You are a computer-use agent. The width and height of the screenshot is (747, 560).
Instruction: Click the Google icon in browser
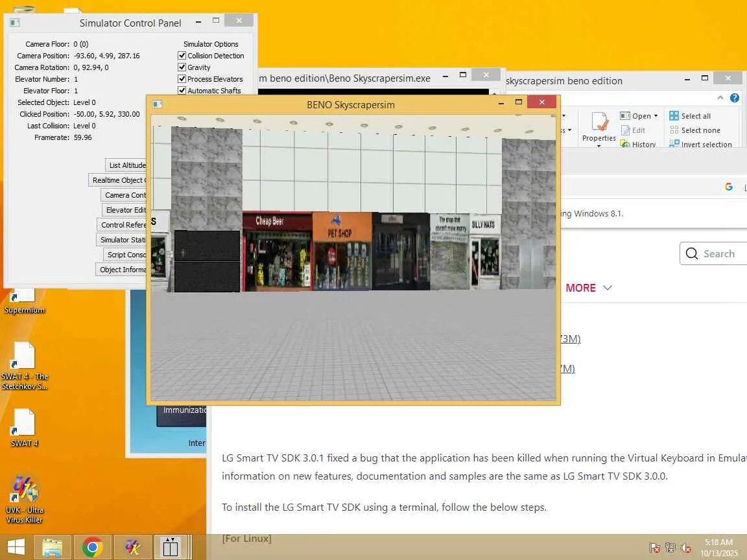pos(728,187)
